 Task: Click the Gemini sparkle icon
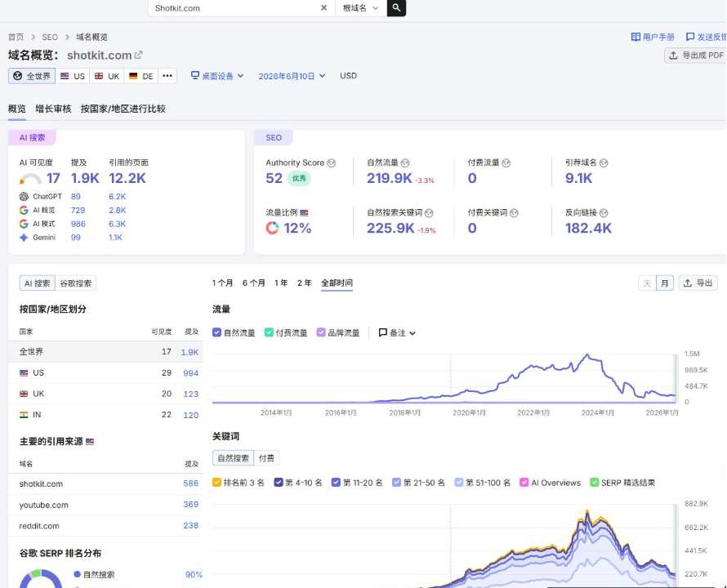point(24,238)
